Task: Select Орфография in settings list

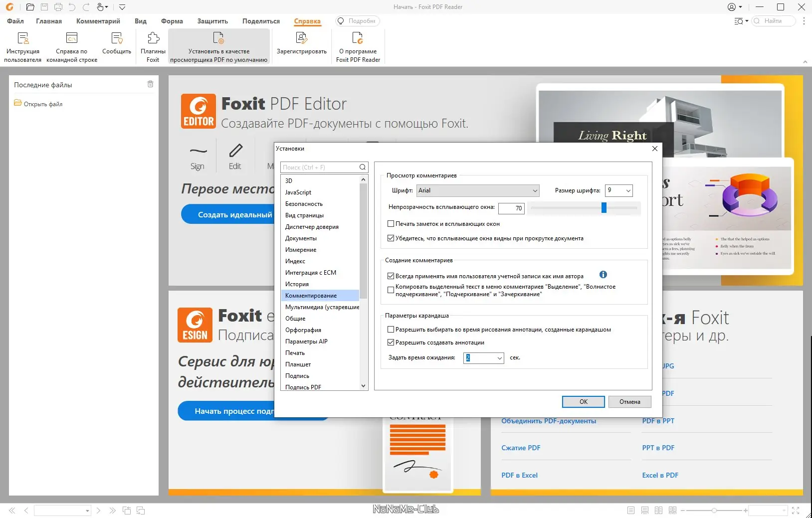Action: coord(303,330)
